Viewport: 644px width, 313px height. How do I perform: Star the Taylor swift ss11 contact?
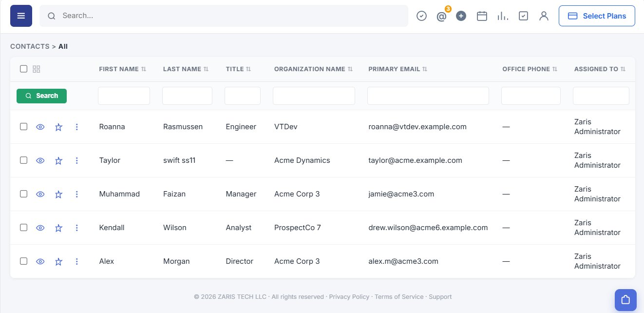(58, 161)
